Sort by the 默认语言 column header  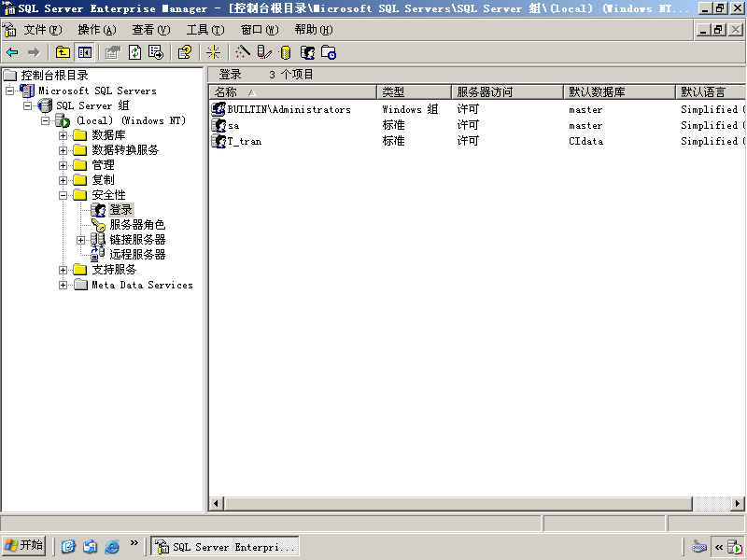point(710,91)
